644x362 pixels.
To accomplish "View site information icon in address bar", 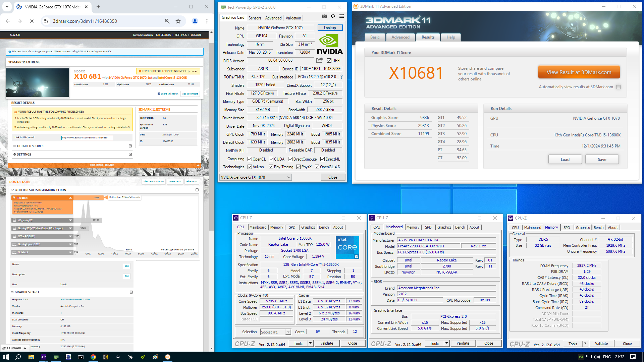I will pyautogui.click(x=46, y=21).
